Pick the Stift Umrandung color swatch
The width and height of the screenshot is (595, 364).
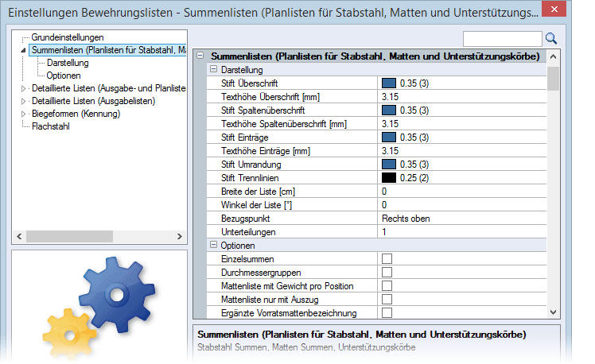tap(388, 165)
